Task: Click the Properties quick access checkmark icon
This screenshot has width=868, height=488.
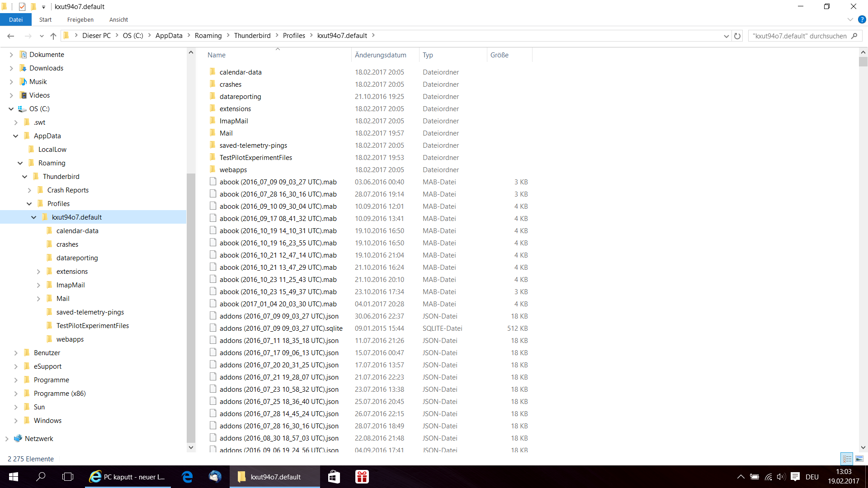Action: click(x=22, y=6)
